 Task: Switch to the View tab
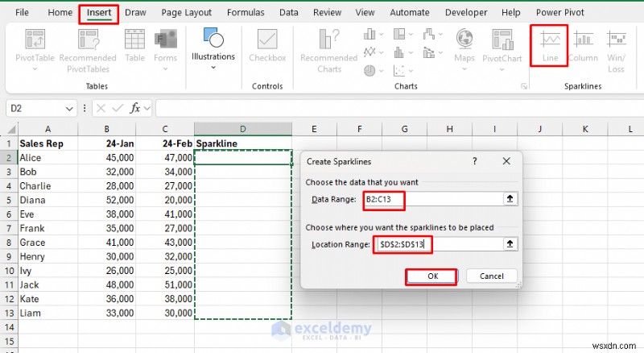pos(365,12)
